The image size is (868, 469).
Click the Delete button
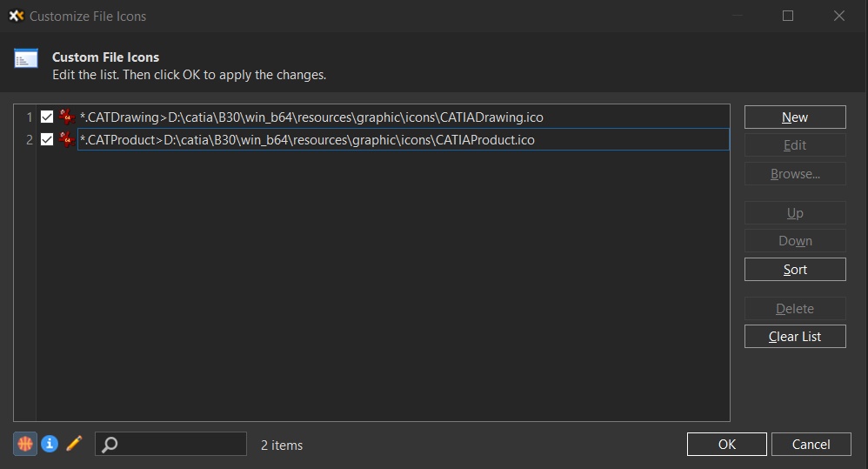[x=795, y=308]
